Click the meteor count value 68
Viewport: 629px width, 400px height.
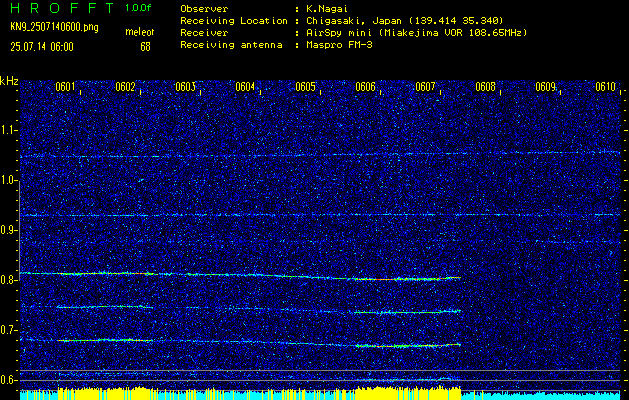point(145,47)
